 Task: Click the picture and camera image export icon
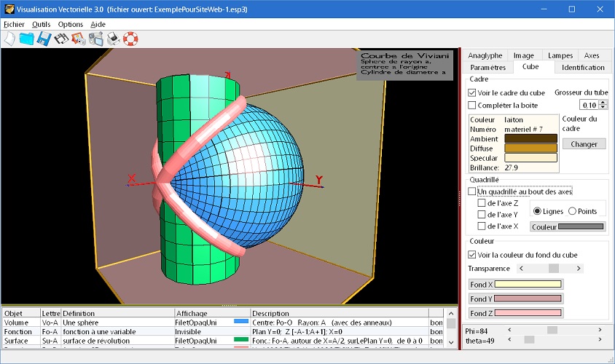click(79, 39)
